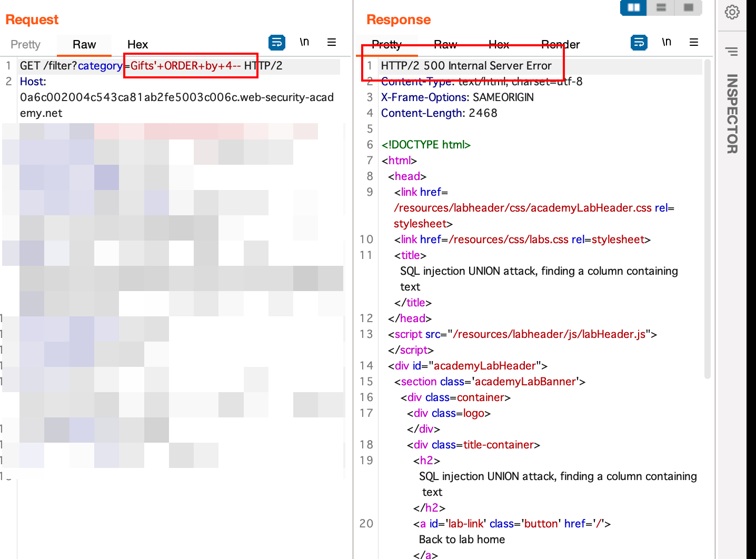Open the Request editor hamburger menu
The height and width of the screenshot is (559, 756).
(x=332, y=42)
